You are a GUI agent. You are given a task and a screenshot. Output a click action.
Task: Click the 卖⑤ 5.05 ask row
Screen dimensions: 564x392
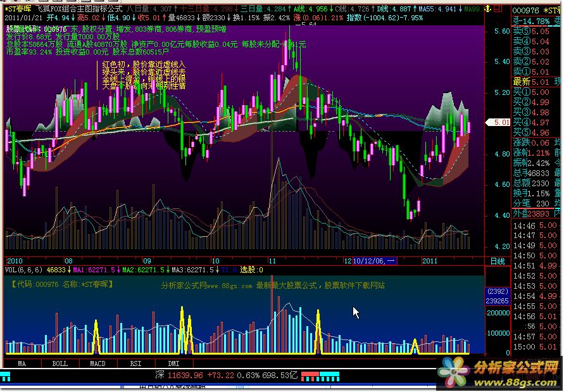click(x=537, y=32)
